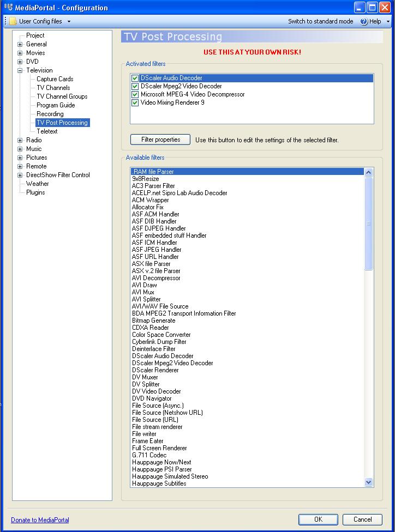Expand the Movies tree node
The image size is (395, 532).
pyautogui.click(x=20, y=53)
